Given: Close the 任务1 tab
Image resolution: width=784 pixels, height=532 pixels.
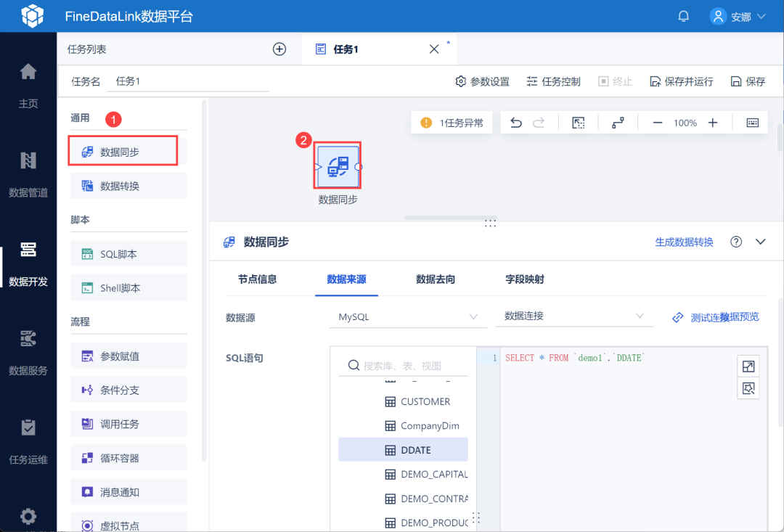Looking at the screenshot, I should coord(434,49).
